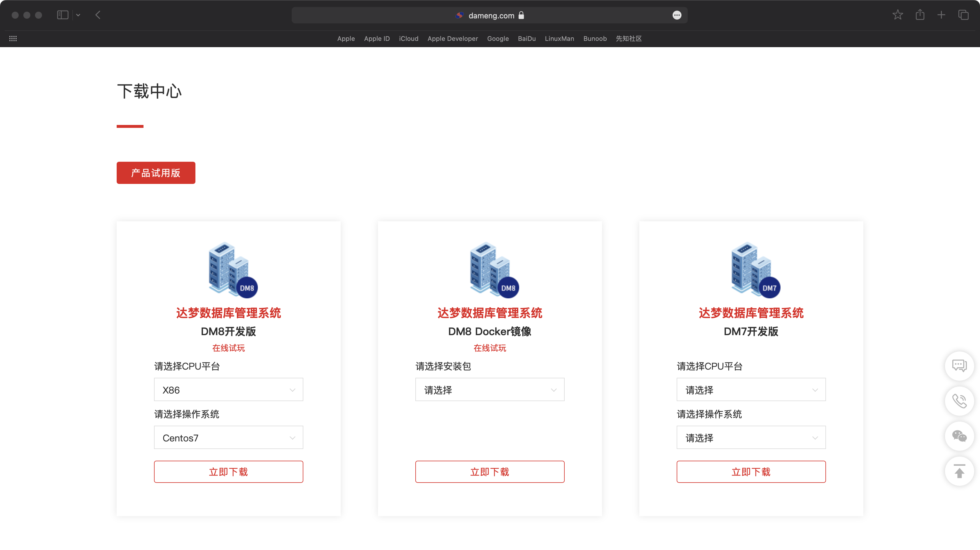Open the phone contact icon
980x550 pixels.
[960, 401]
